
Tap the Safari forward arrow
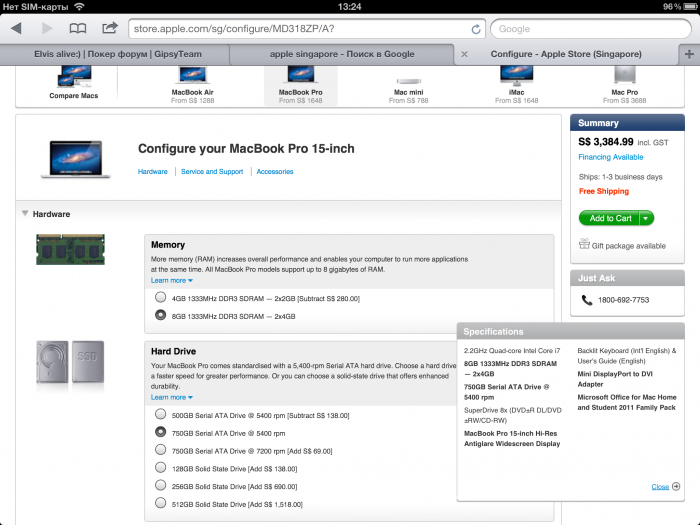coord(46,29)
